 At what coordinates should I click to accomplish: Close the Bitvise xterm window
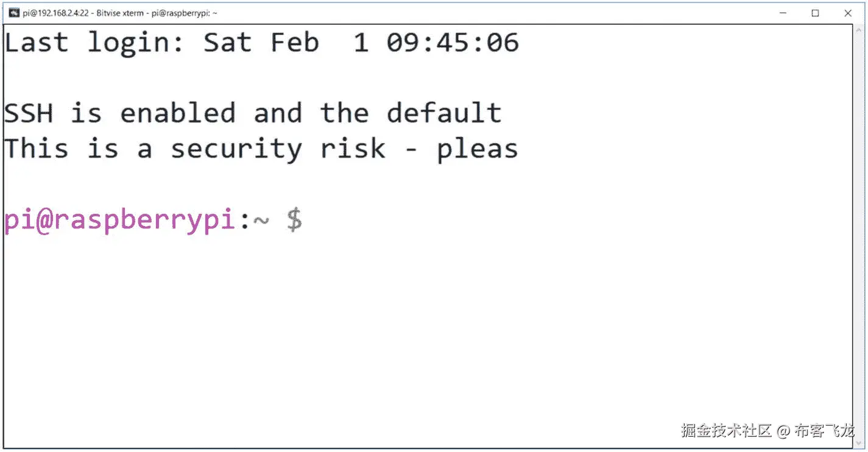848,13
